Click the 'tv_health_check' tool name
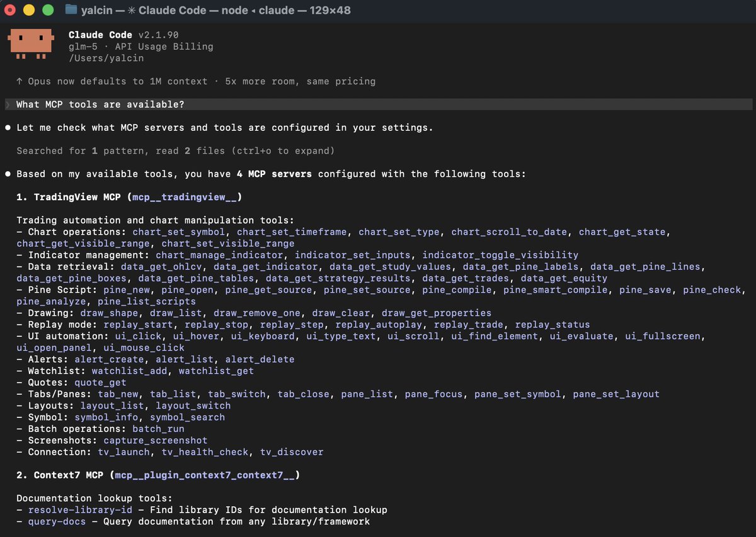The width and height of the screenshot is (756, 537). (x=205, y=452)
